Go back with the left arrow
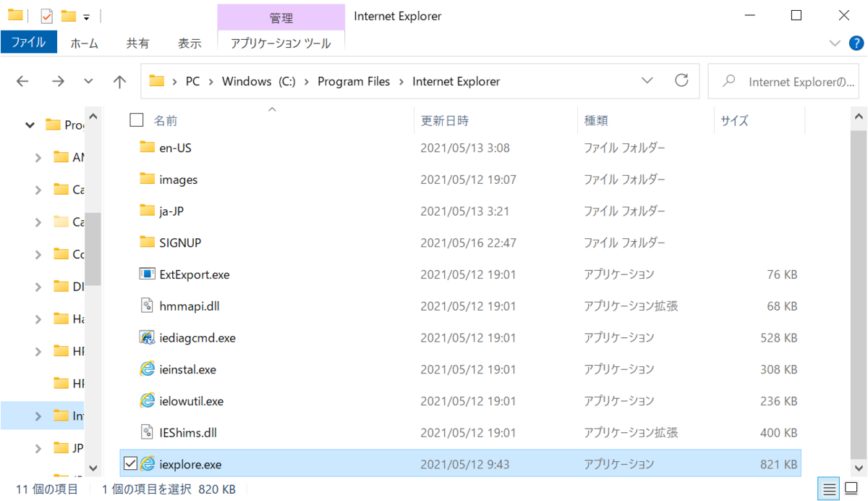 click(22, 82)
